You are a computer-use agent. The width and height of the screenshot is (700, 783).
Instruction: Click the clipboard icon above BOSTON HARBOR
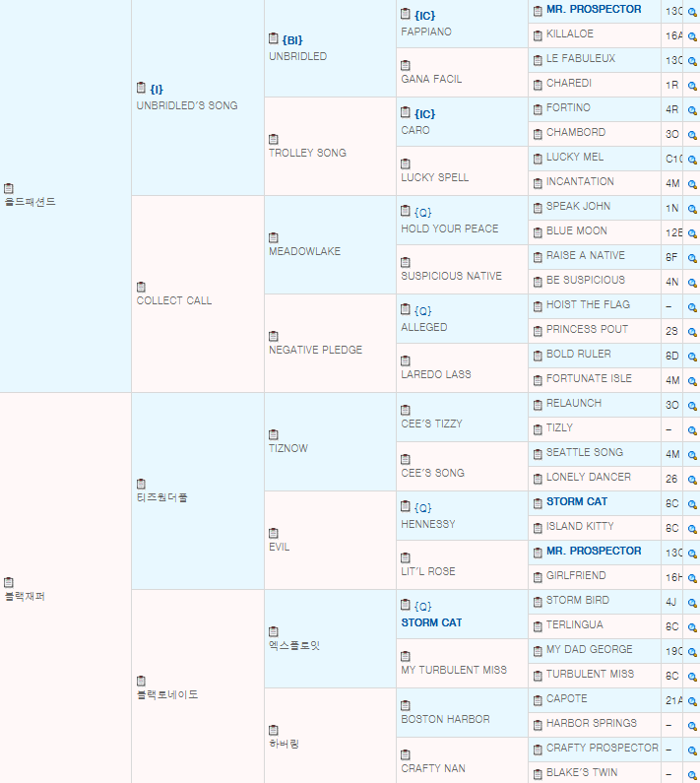click(406, 705)
